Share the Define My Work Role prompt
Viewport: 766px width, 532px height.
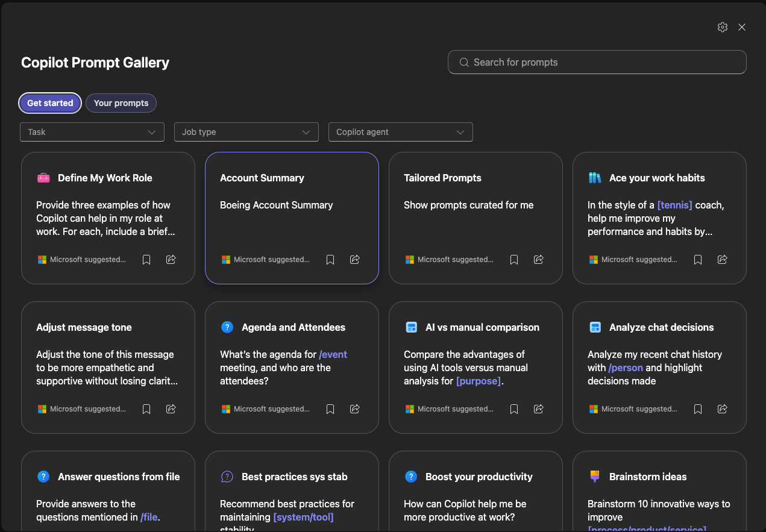point(171,260)
